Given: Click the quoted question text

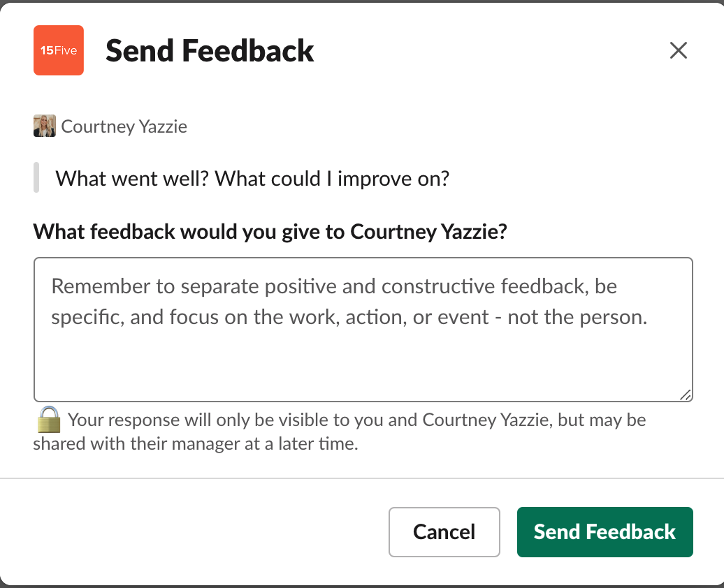Looking at the screenshot, I should point(253,178).
